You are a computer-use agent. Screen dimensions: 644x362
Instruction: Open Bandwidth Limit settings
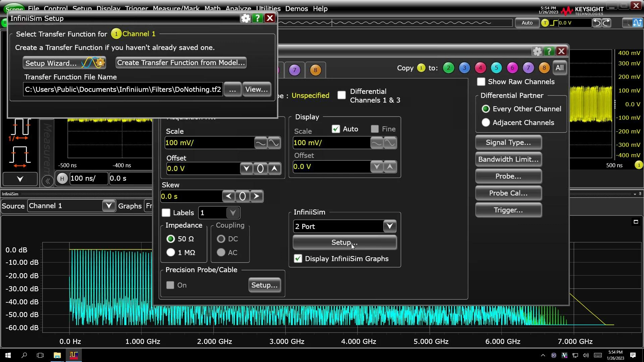point(508,160)
